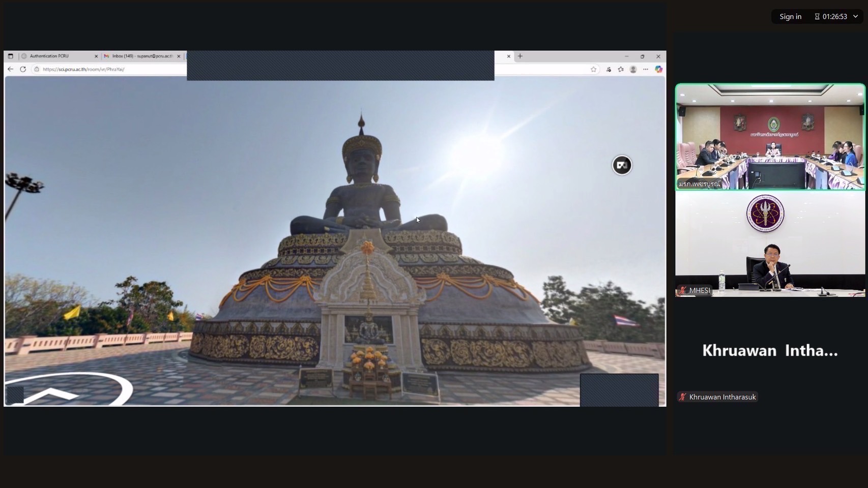Click the browser extensions icon beside favorites
Viewport: 868px width, 488px height.
609,69
